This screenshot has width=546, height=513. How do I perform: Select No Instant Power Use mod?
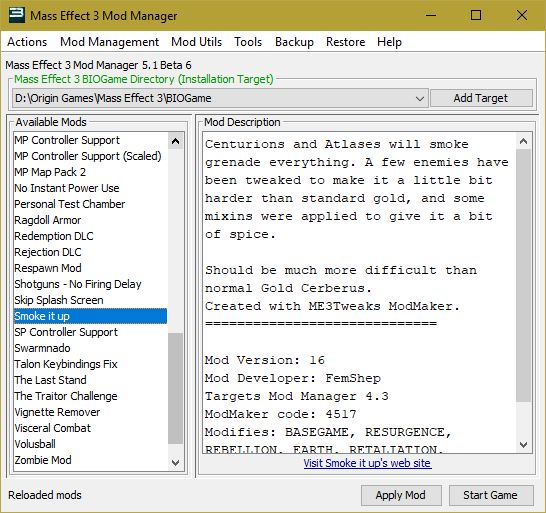[90, 188]
